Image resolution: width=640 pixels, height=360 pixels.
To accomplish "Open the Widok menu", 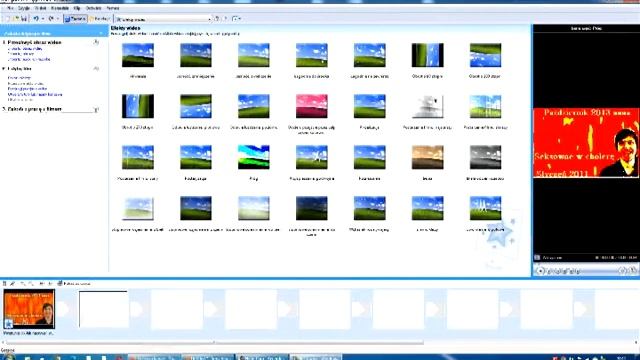I will coord(40,8).
